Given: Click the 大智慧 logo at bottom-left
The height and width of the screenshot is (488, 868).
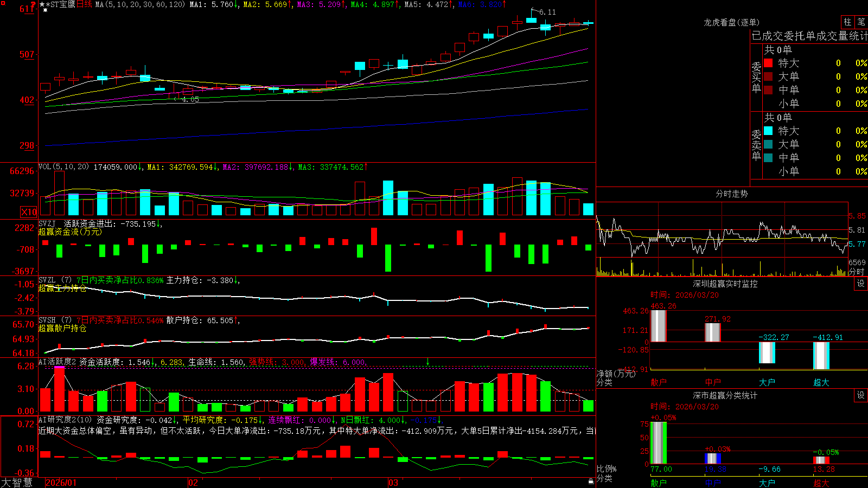Looking at the screenshot, I should [17, 483].
